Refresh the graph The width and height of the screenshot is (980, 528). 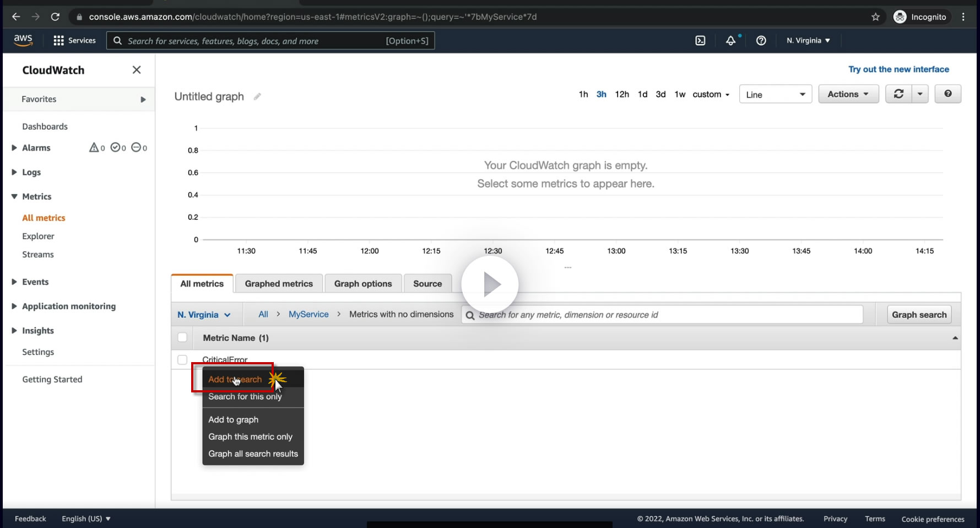(898, 94)
